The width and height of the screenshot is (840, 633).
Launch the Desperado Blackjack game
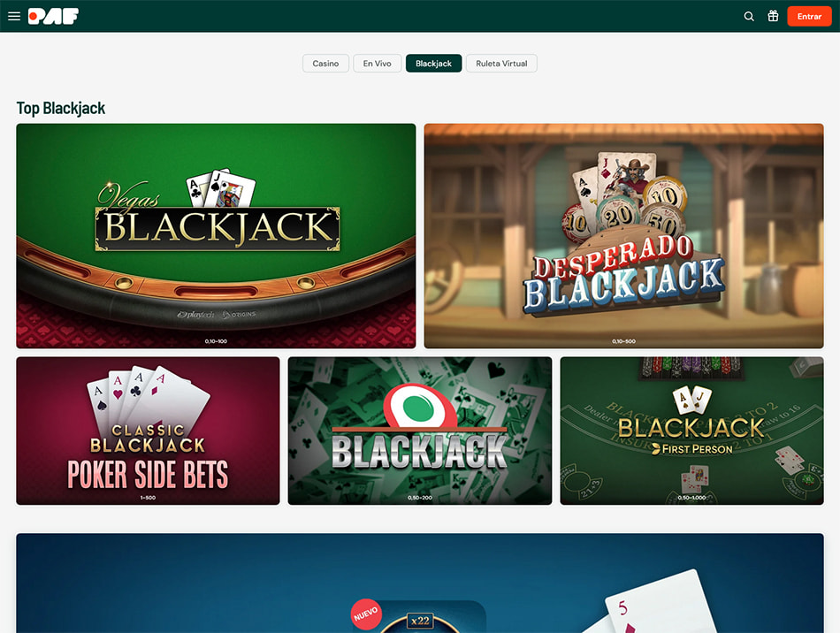coord(623,236)
